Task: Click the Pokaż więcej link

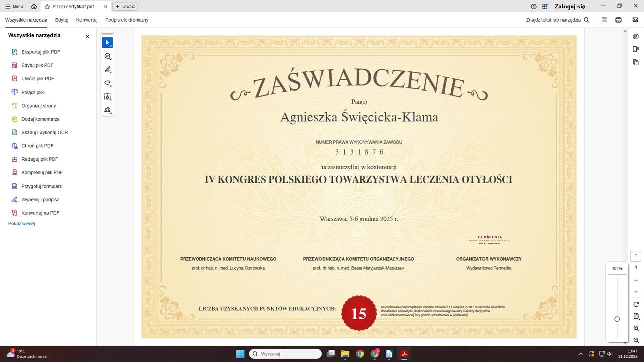Action: 21,224
